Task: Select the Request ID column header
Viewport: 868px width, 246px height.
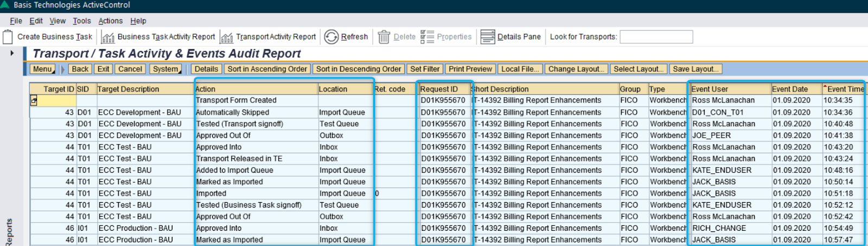Action: 445,89
